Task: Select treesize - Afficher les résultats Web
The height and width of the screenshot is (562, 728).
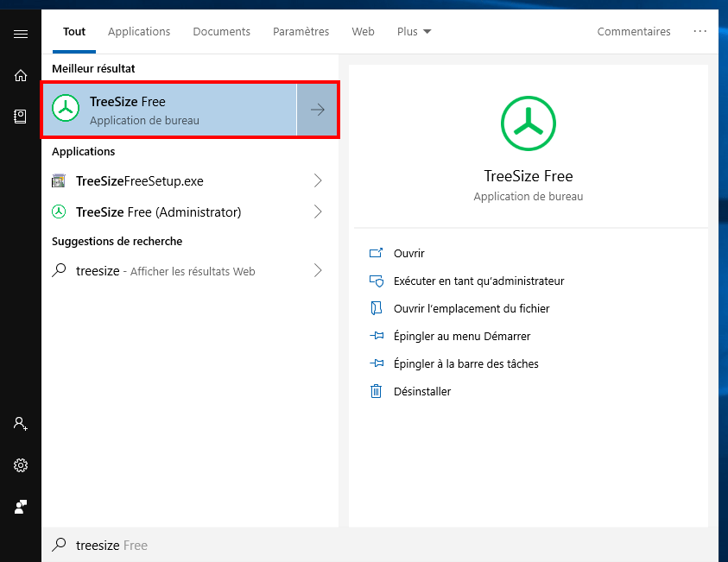Action: pos(190,270)
